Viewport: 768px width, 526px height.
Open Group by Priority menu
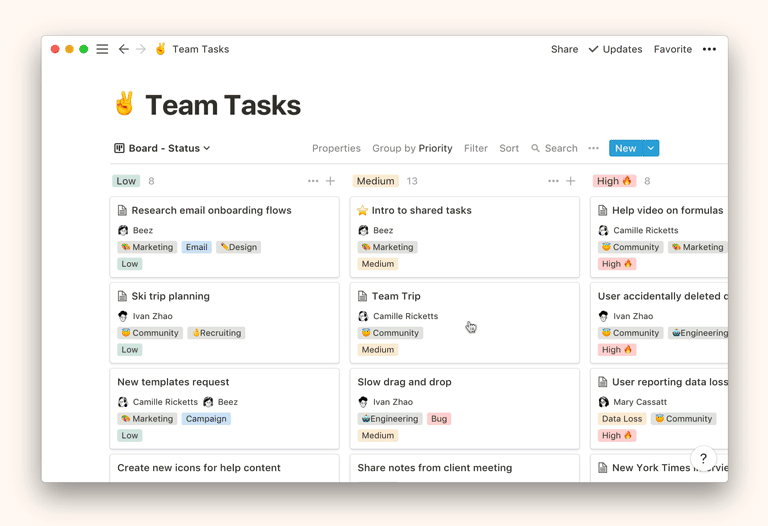(412, 148)
